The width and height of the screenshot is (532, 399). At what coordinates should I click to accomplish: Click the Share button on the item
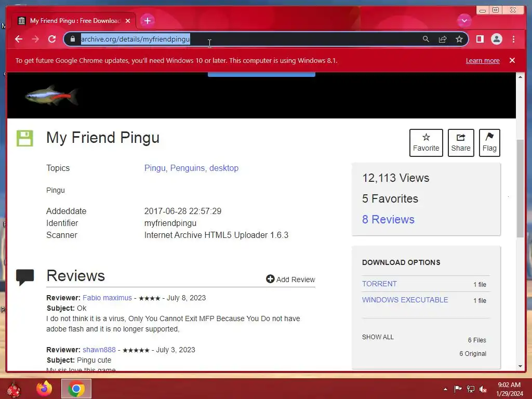[x=461, y=143]
